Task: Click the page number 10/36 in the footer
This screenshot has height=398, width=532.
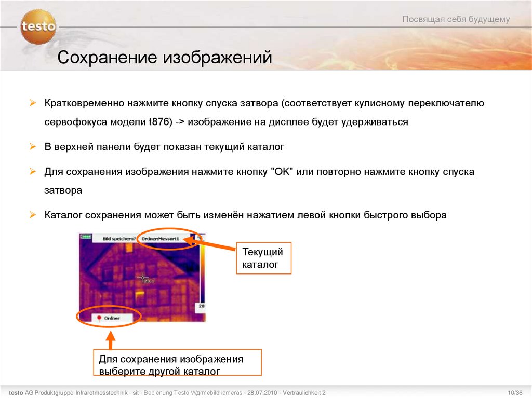Action: click(x=515, y=393)
